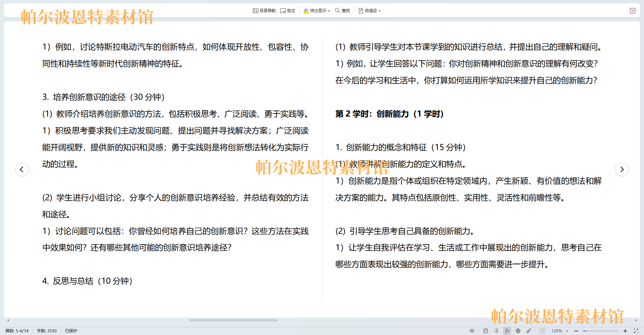Viewport: 644px width, 335px height.
Task: Click the line starting 1）例如，讨论特斯拉电动汽车
Action: (175, 47)
